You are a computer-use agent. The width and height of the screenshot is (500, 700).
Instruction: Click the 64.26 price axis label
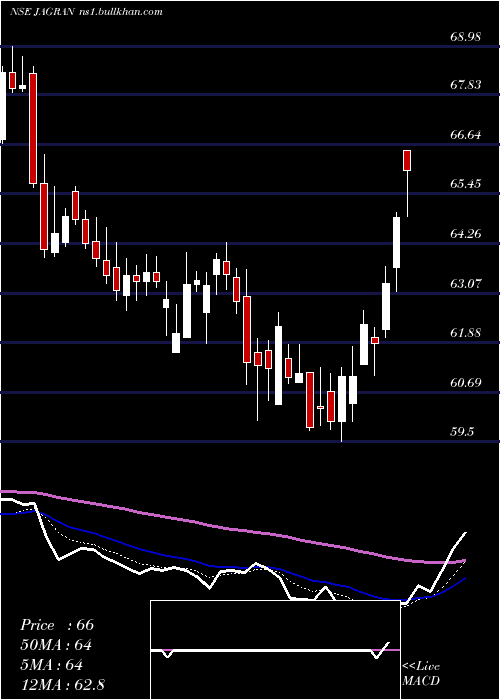pyautogui.click(x=466, y=233)
